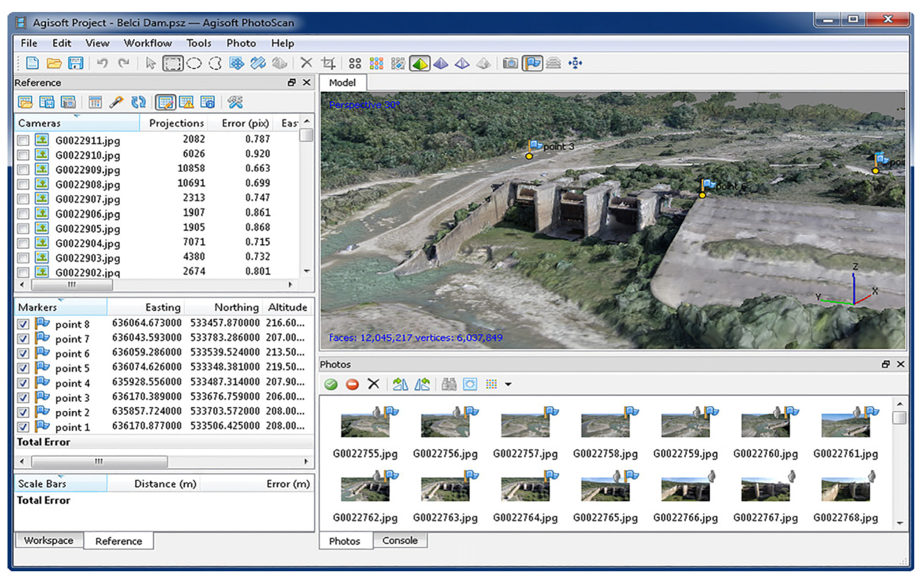
Task: Switch to the Workspace tab
Action: point(48,540)
